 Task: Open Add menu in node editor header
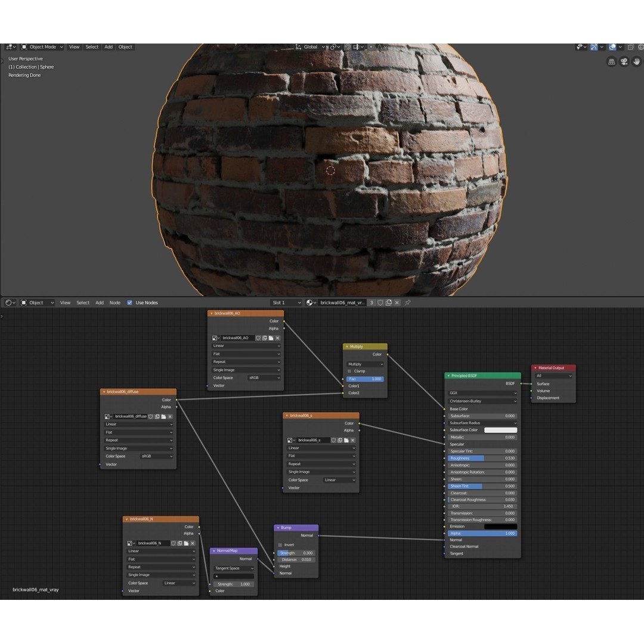point(100,303)
